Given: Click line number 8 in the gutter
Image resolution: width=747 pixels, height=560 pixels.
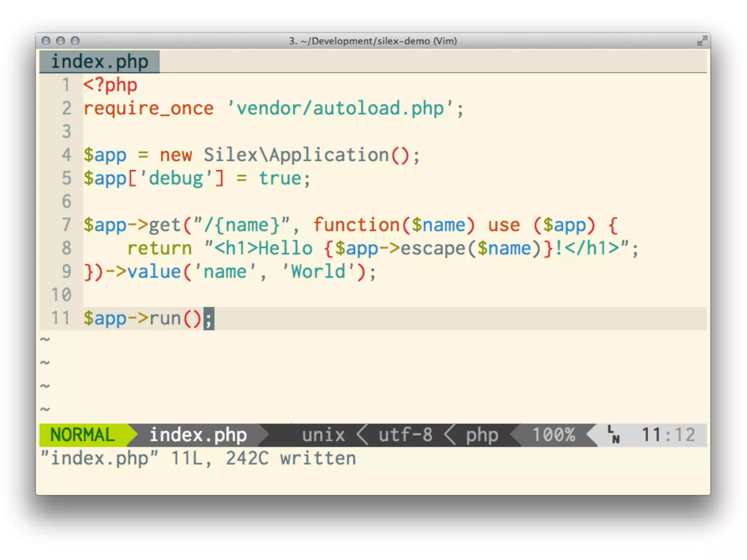Looking at the screenshot, I should click(66, 248).
